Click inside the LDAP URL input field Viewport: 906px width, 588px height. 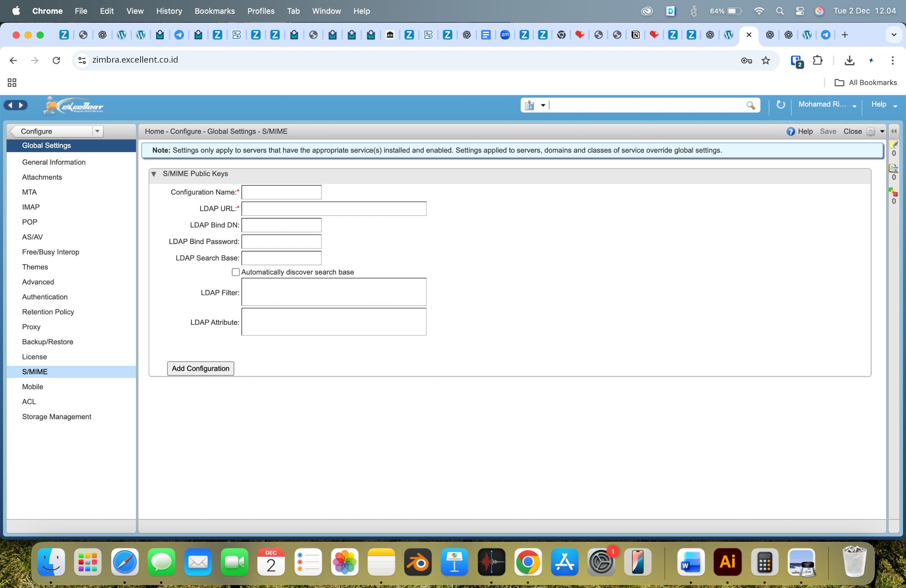pyautogui.click(x=334, y=208)
